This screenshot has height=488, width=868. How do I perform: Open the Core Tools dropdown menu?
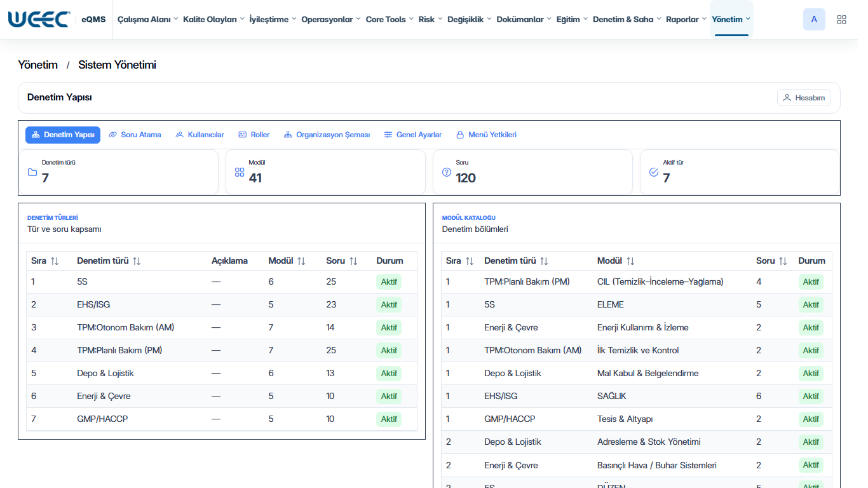click(x=390, y=20)
